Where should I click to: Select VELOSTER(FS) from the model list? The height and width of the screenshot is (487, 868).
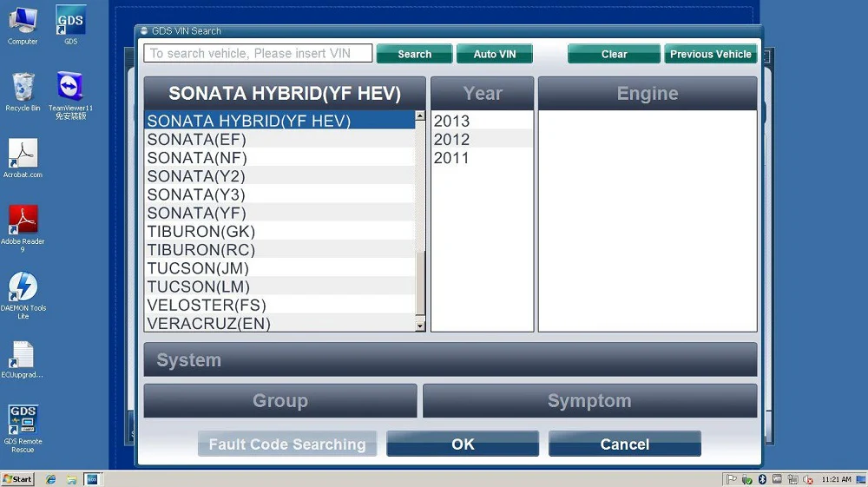pos(207,306)
